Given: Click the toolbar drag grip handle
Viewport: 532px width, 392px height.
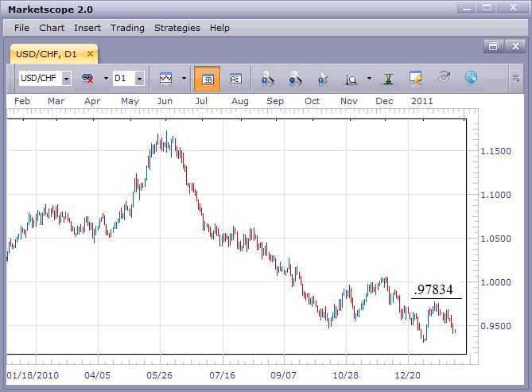Looking at the screenshot, I should (x=11, y=79).
